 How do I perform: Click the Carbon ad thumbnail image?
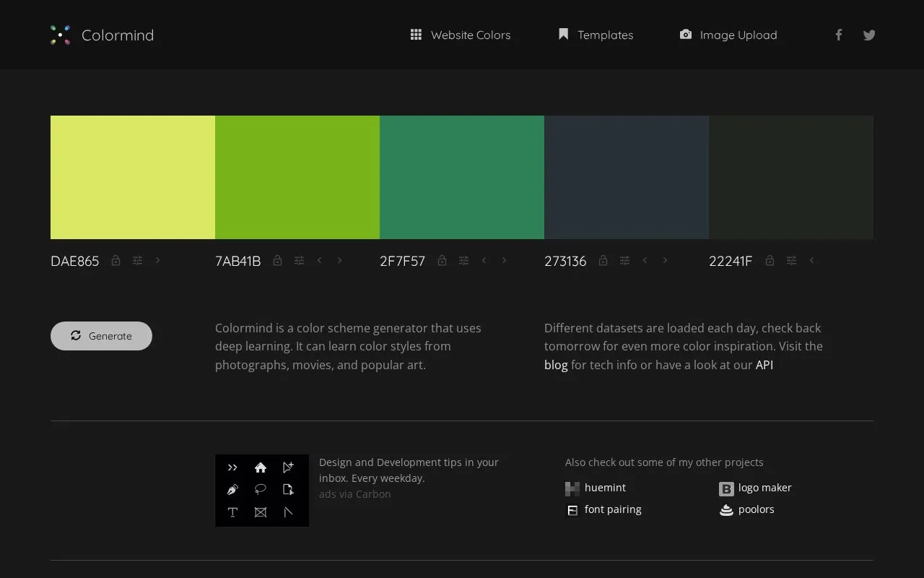tap(262, 491)
